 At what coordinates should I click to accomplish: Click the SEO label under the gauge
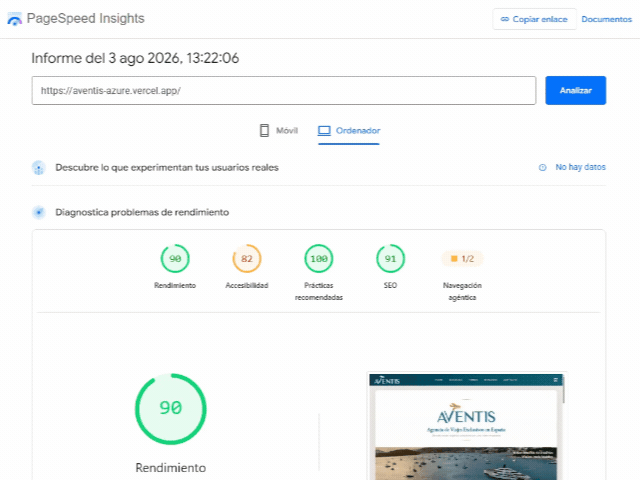390,285
